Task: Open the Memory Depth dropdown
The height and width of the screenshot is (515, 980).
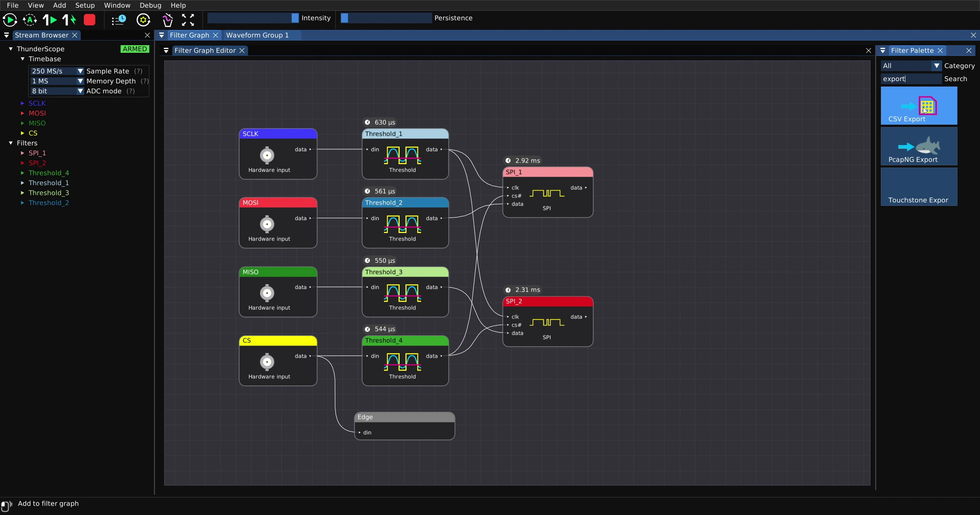Action: coord(57,81)
